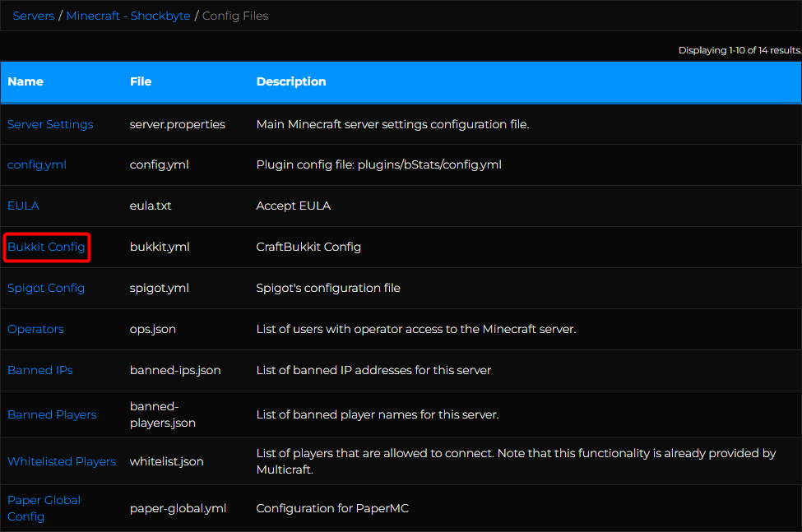Open the config.yml plugin config link
Screen dimensions: 802x532
click(37, 164)
